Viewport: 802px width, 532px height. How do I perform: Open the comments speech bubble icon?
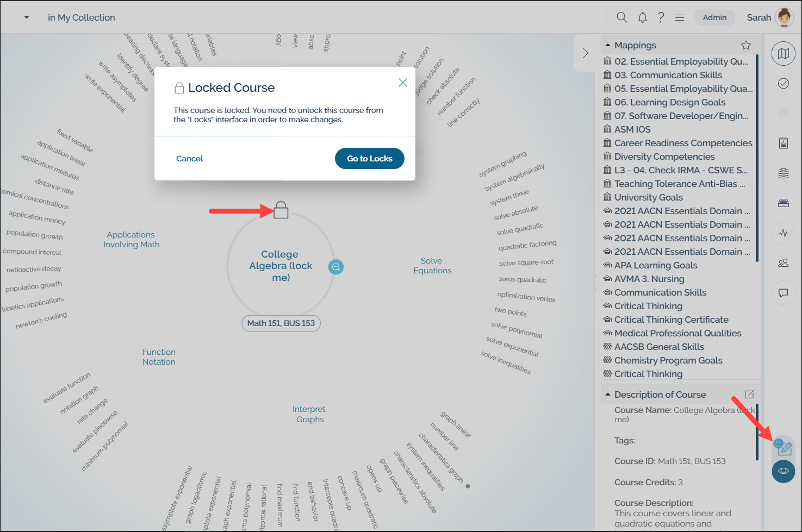point(783,293)
